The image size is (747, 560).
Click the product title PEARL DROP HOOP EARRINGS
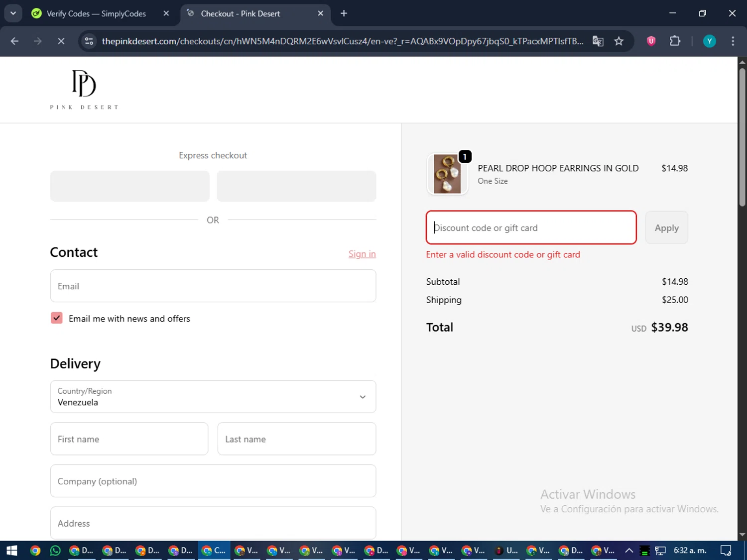pyautogui.click(x=558, y=168)
